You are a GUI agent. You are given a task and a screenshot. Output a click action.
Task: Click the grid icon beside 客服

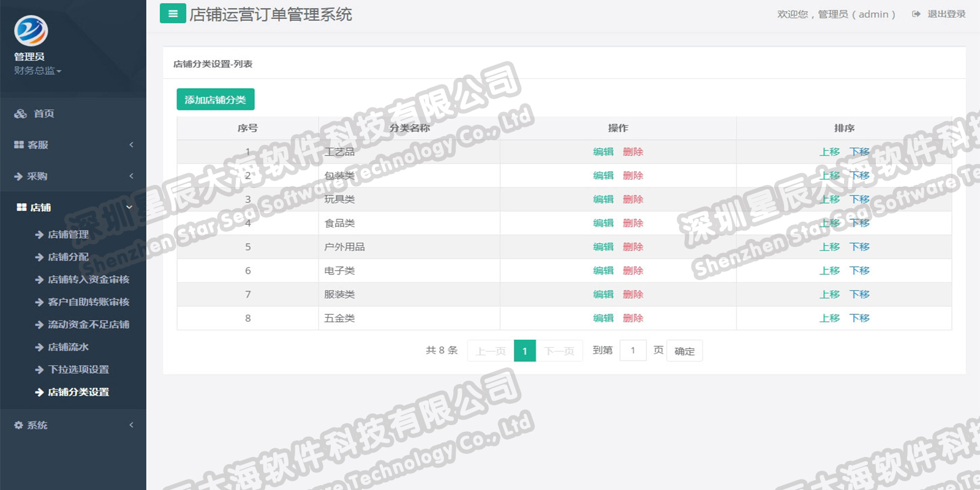(19, 145)
